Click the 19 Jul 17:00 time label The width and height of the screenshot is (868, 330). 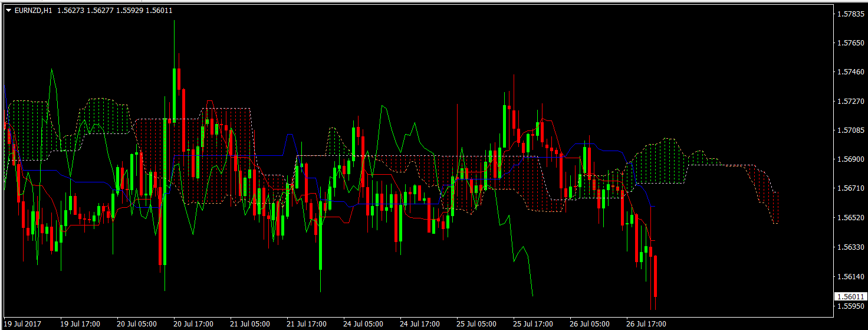point(81,324)
